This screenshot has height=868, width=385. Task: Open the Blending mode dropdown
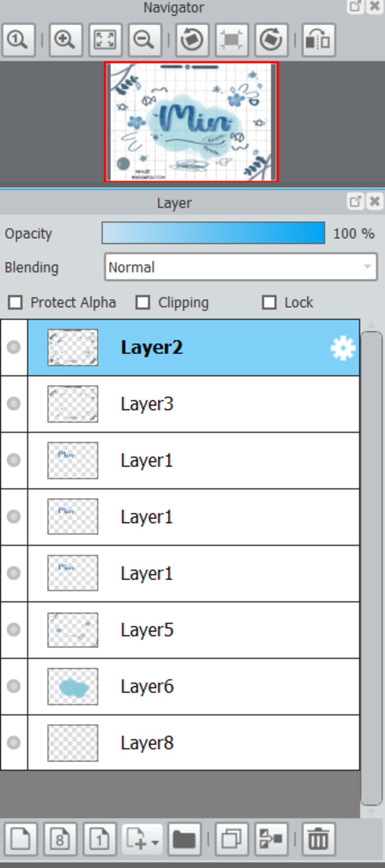(x=241, y=267)
